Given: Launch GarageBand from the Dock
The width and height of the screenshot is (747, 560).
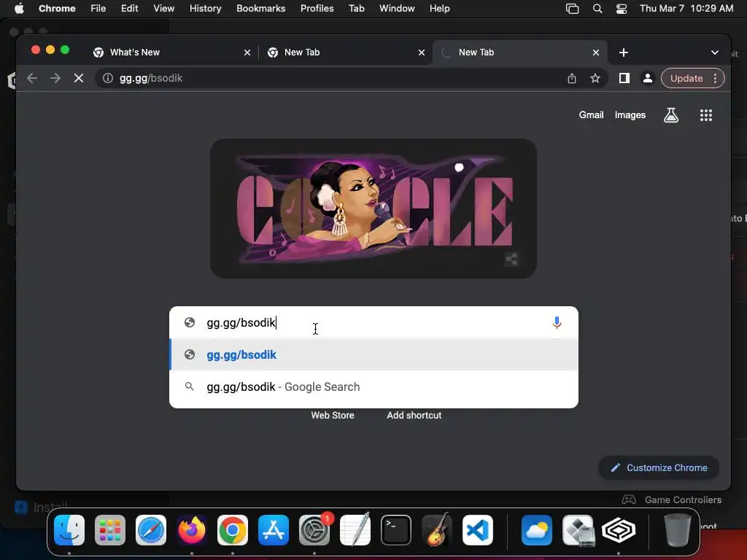Looking at the screenshot, I should point(437,530).
